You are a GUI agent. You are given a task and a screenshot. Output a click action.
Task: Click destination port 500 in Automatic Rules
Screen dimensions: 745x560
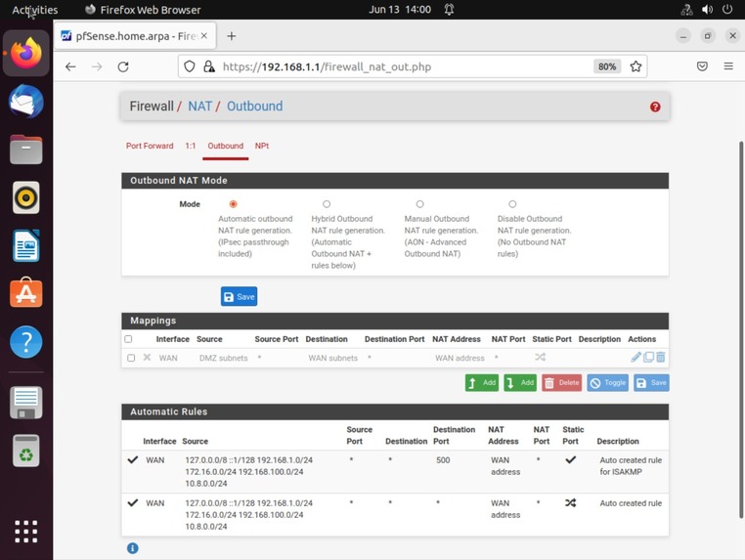443,460
